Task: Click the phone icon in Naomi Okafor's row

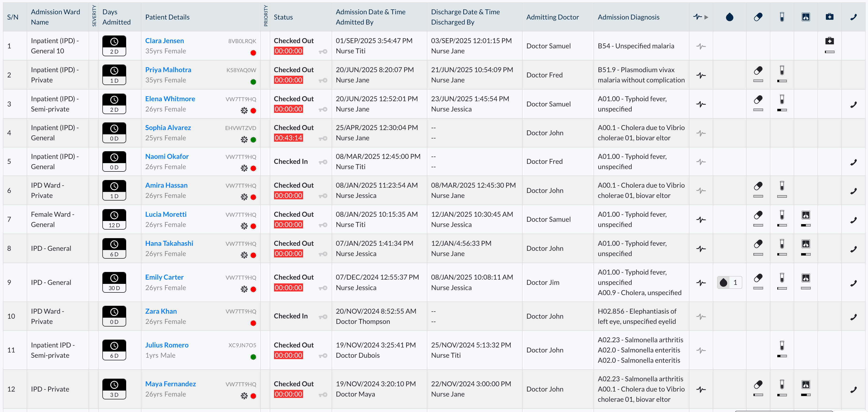Action: click(853, 162)
